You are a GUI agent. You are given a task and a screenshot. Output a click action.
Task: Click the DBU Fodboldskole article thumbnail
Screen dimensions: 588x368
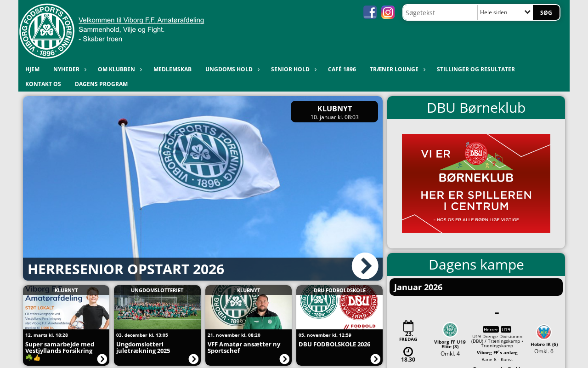(339, 307)
